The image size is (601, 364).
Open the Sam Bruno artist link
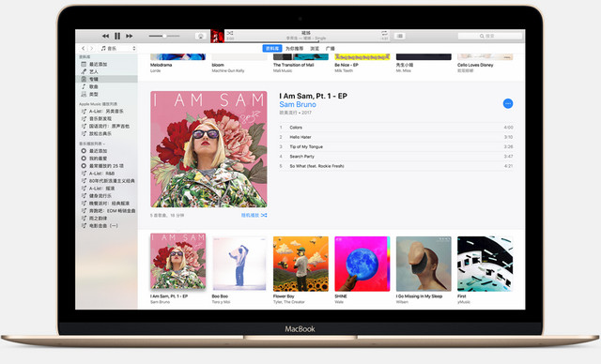click(298, 104)
